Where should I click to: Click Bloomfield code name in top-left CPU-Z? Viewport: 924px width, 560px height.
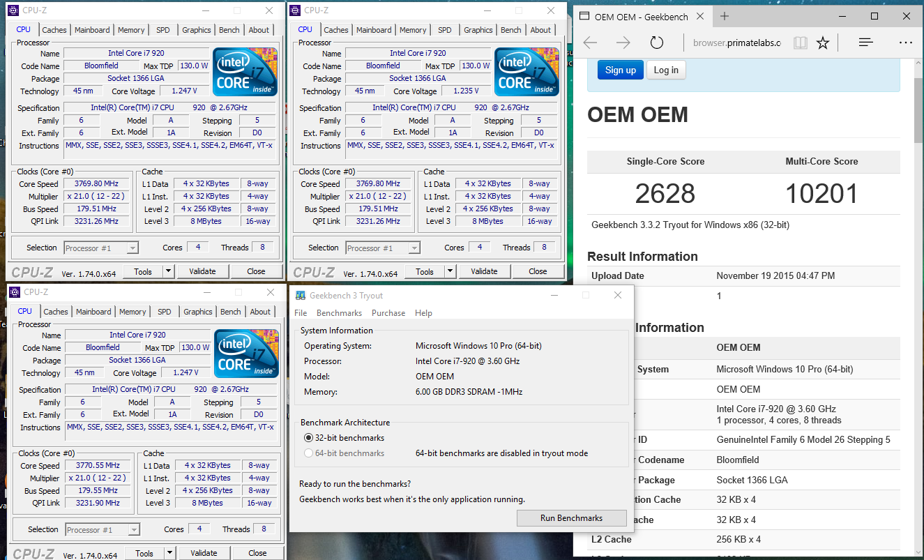click(x=102, y=66)
